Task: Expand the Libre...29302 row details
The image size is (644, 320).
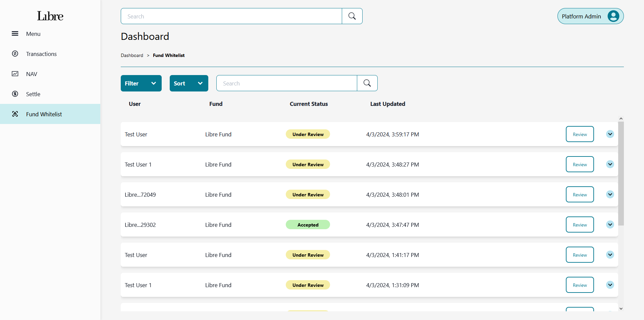Action: tap(610, 225)
